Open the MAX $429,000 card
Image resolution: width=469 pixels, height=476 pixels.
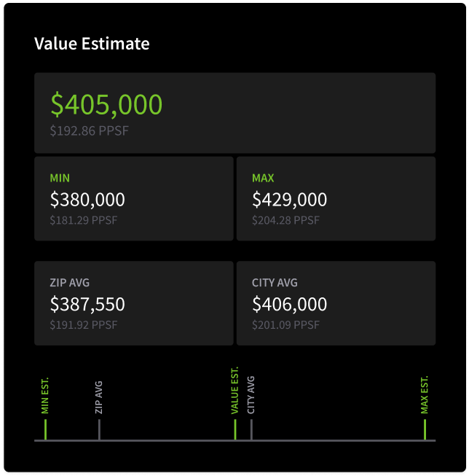[336, 199]
